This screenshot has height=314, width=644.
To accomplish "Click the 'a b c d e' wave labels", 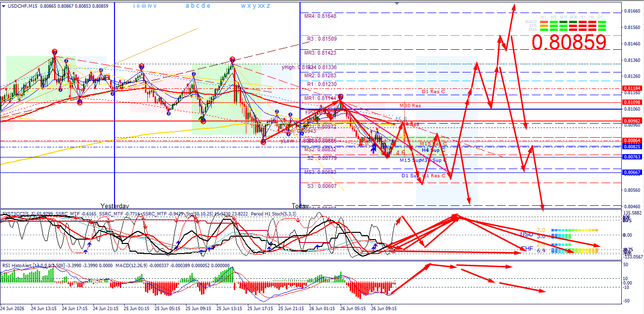I will 198,6.
